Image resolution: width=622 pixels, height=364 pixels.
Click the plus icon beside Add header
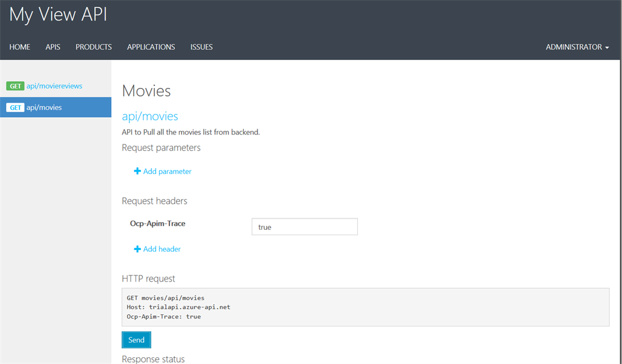pyautogui.click(x=137, y=249)
